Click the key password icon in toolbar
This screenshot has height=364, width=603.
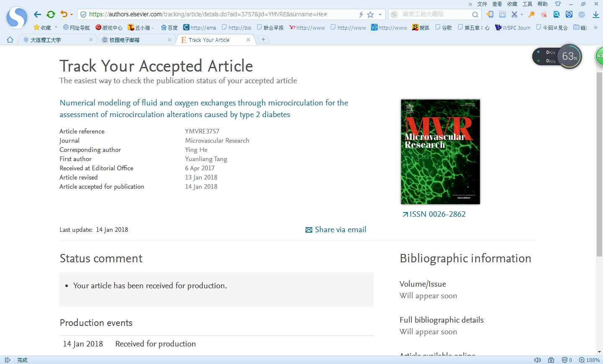[532, 14]
